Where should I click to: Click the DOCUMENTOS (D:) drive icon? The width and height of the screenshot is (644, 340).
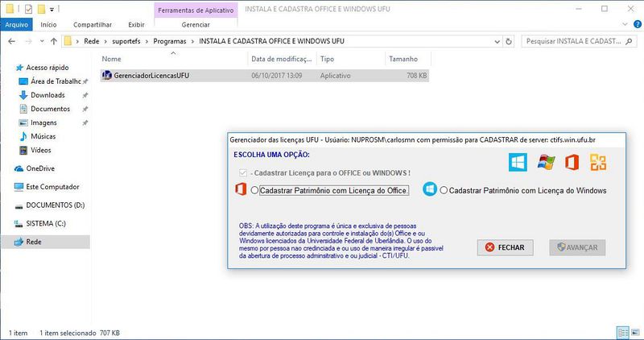tap(19, 205)
